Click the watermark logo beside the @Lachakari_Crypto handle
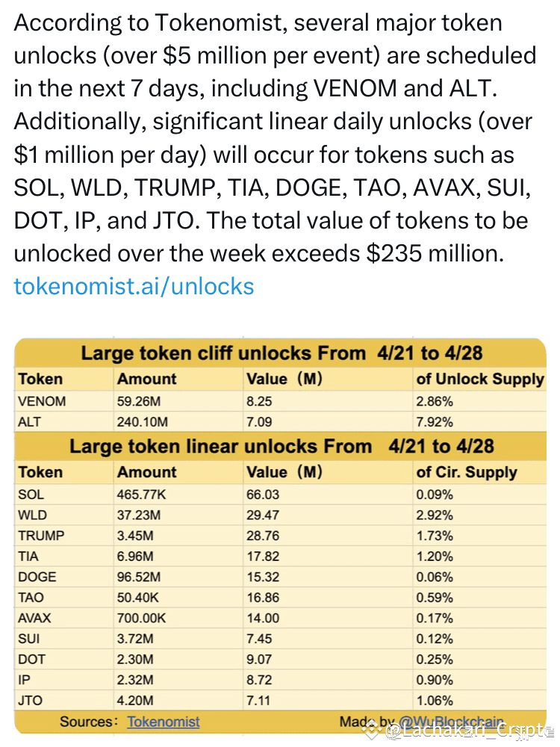The width and height of the screenshot is (560, 747). tap(373, 731)
